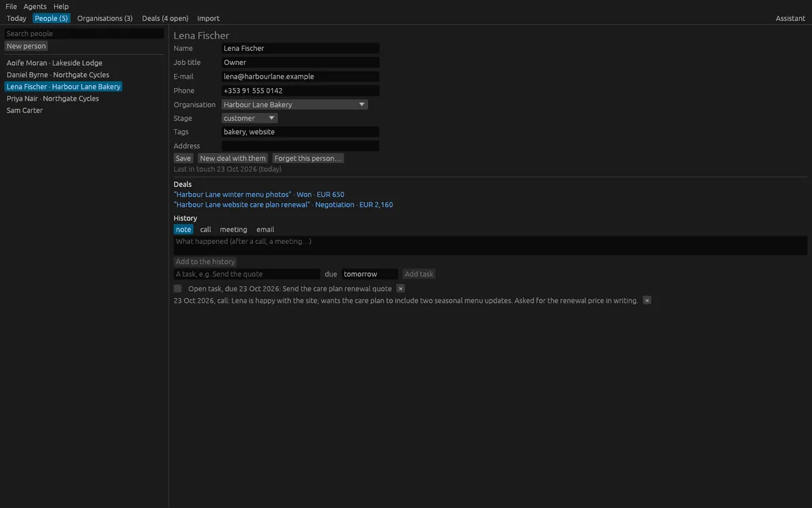
Task: Select Priya Nair · Northgate Cycles
Action: click(53, 98)
